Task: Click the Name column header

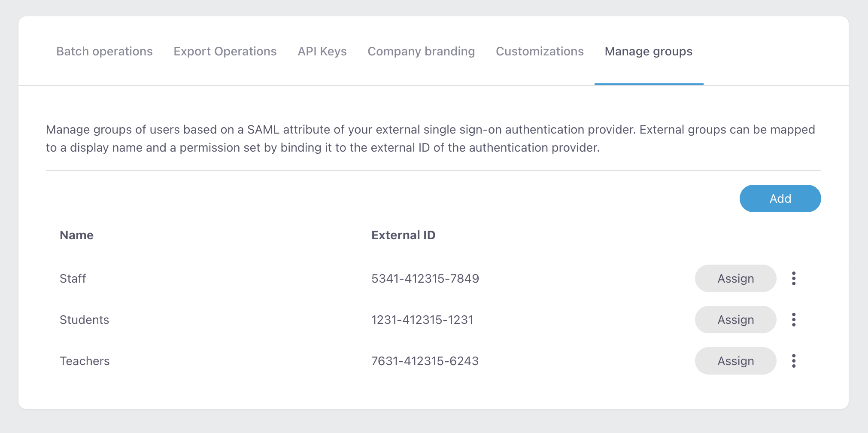Action: click(76, 235)
